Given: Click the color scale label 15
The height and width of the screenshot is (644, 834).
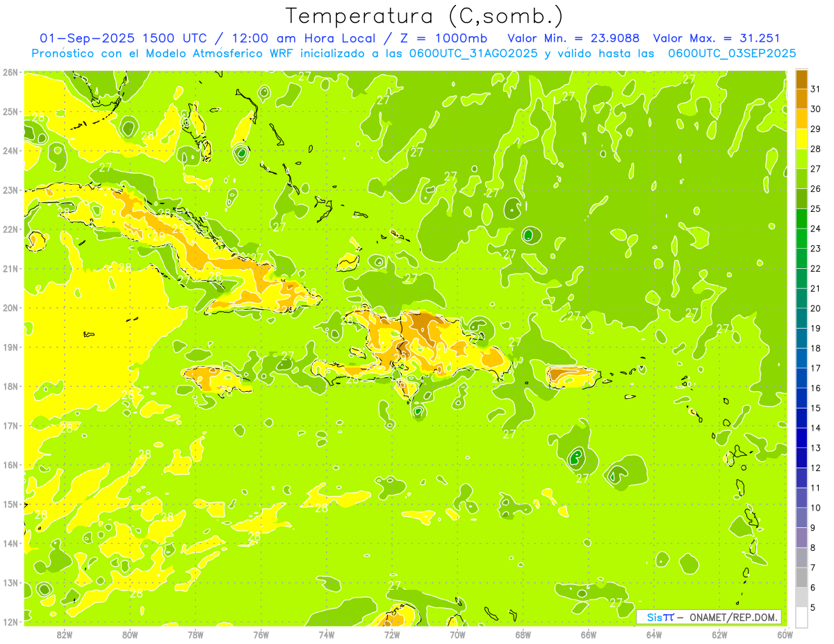Looking at the screenshot, I should click(x=815, y=408).
